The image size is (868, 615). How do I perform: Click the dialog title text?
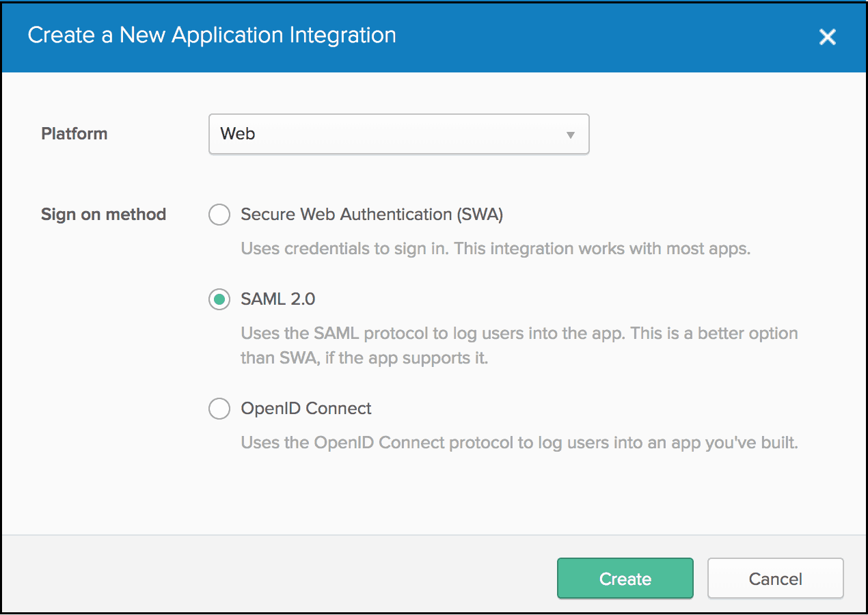pos(211,35)
